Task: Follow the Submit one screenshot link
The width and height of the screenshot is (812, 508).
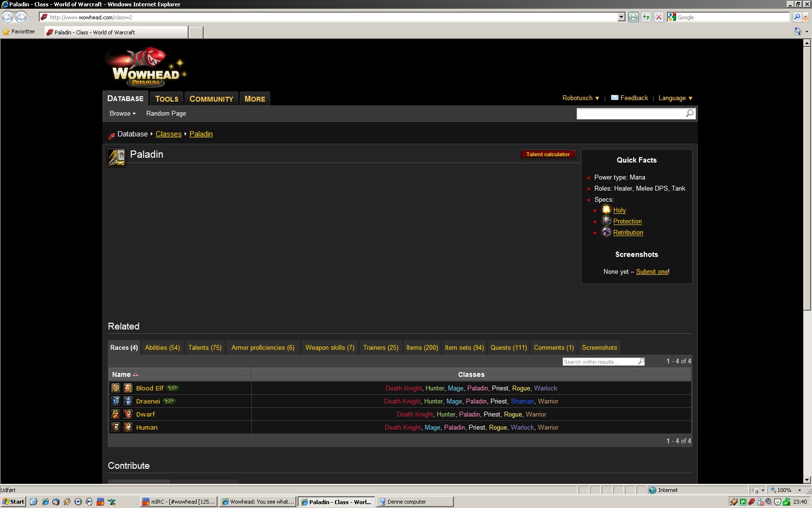Action: click(652, 271)
